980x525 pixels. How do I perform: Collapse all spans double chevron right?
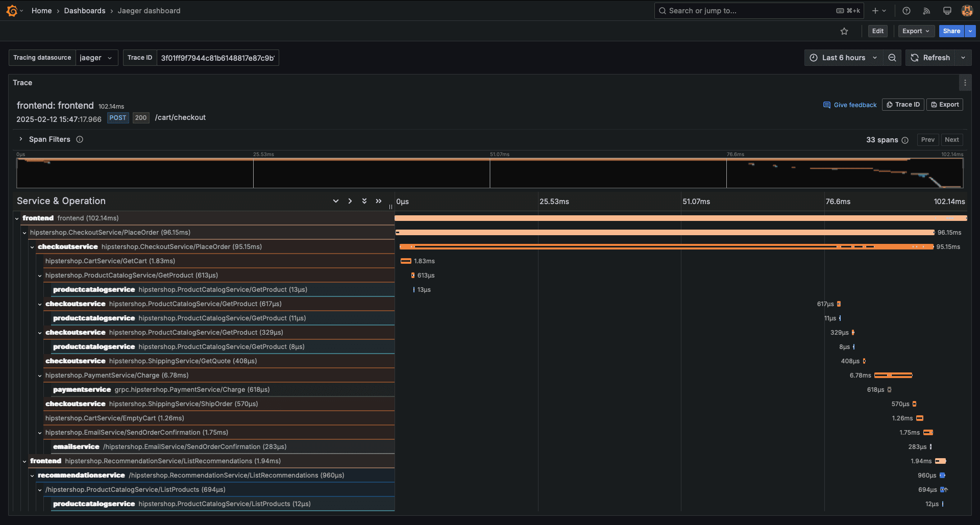point(379,201)
